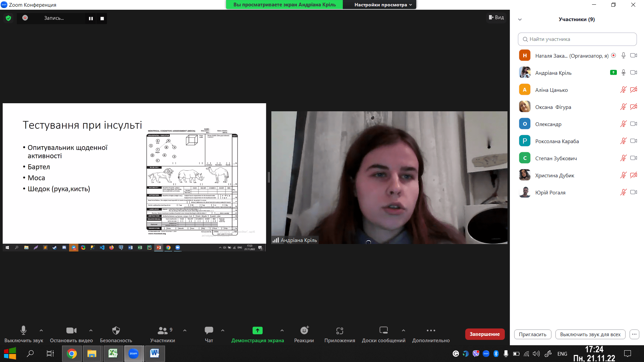Click the green encryption shield icon
The height and width of the screenshot is (362, 644).
pyautogui.click(x=8, y=18)
